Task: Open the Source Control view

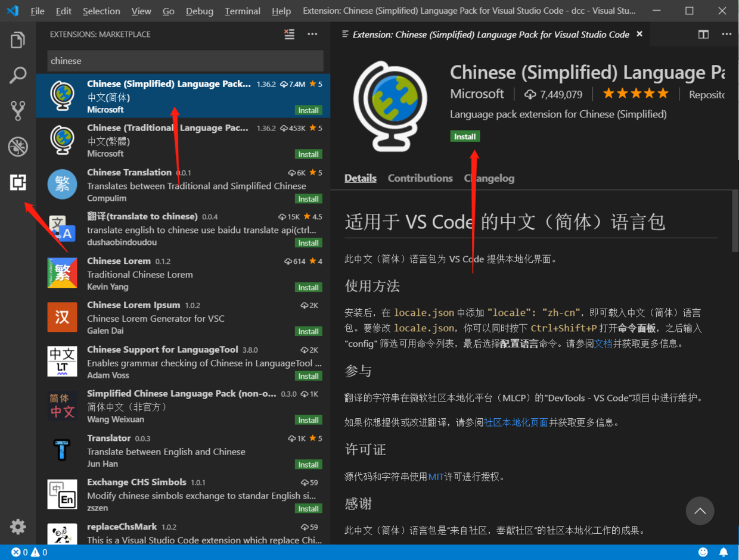Action: pyautogui.click(x=18, y=111)
